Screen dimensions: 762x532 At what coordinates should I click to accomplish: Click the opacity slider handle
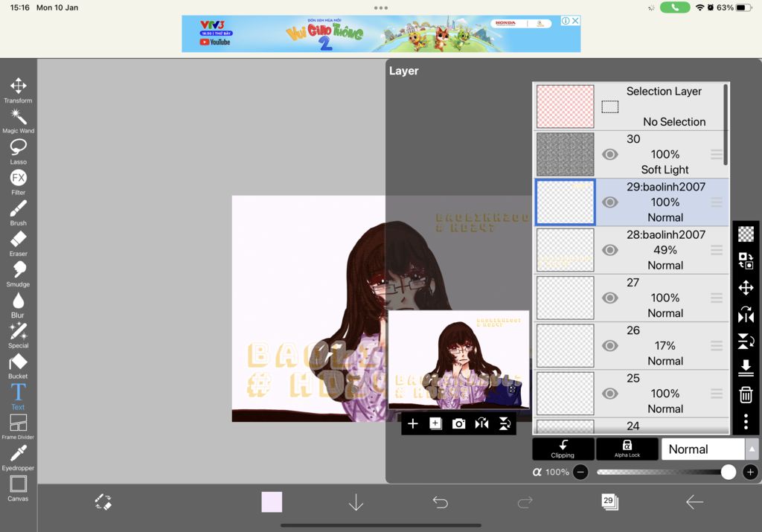coord(728,472)
